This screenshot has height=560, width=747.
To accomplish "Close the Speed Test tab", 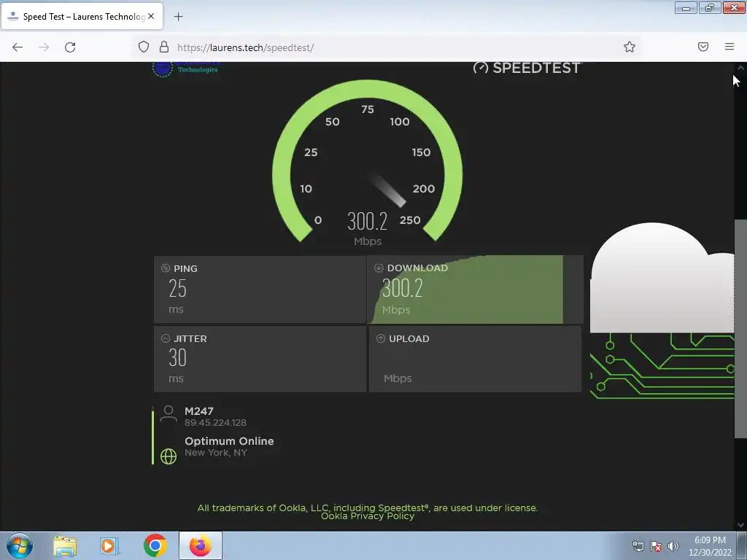I will point(151,16).
